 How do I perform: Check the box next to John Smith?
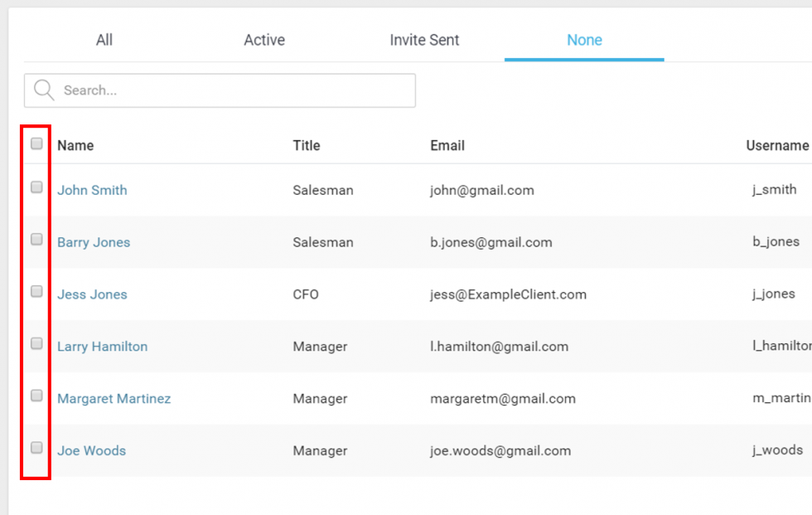[36, 187]
